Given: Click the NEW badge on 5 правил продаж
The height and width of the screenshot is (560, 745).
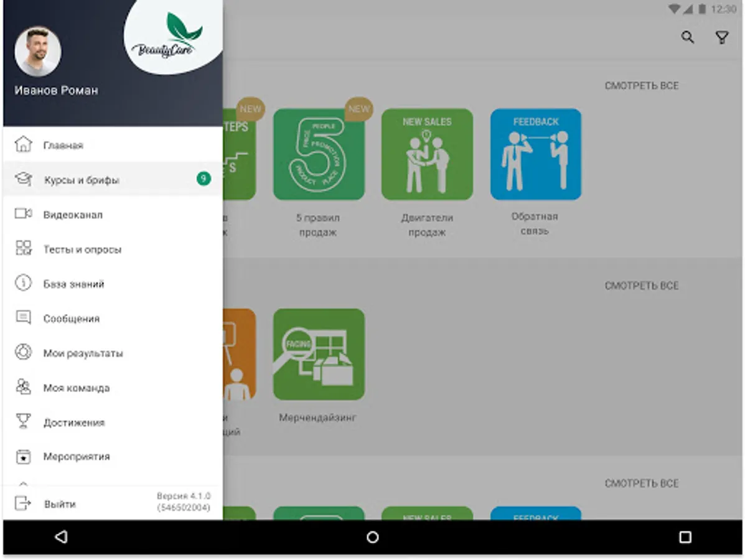Looking at the screenshot, I should pos(358,110).
